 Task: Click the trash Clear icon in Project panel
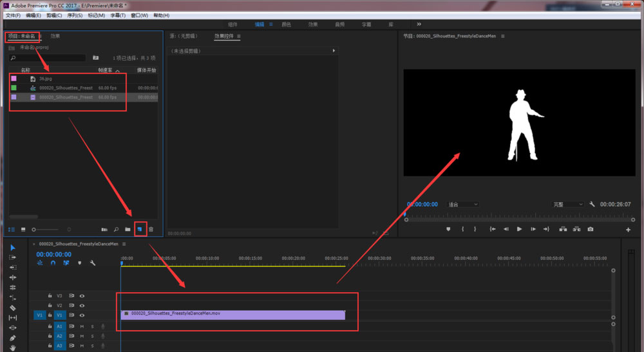tap(151, 229)
